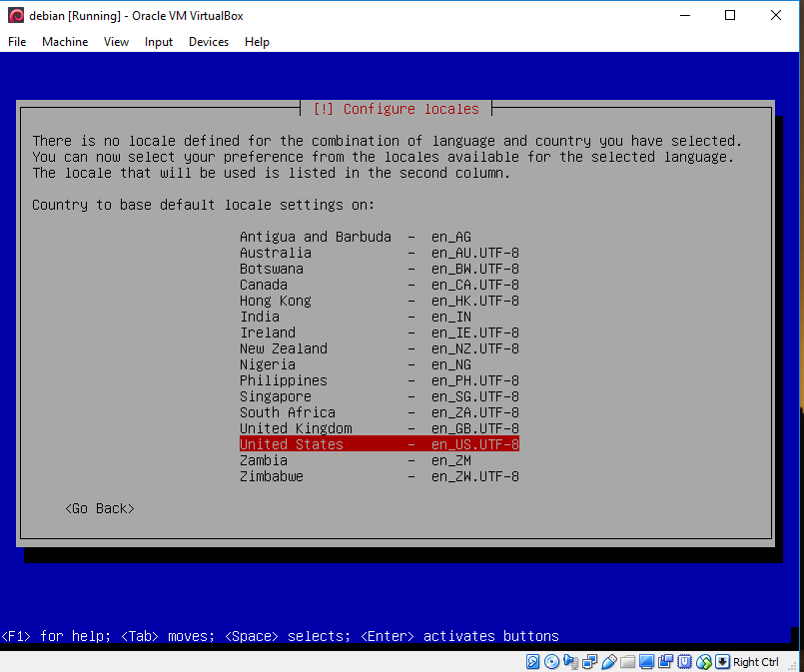Open the View menu
The height and width of the screenshot is (672, 804).
tap(117, 42)
